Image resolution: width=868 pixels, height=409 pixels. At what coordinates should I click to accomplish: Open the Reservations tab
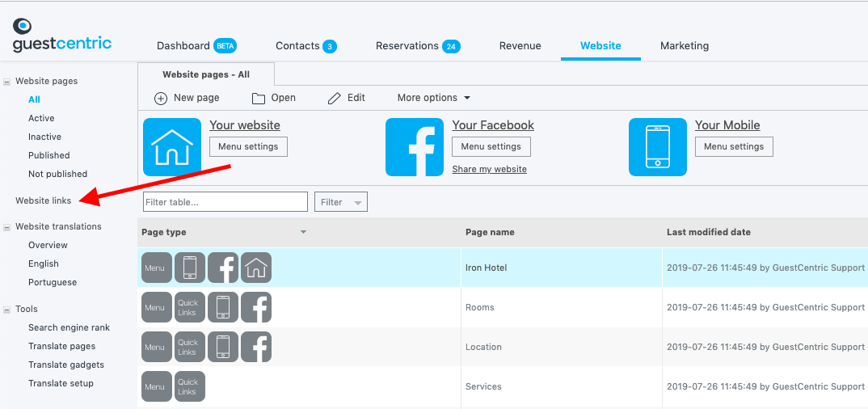407,46
